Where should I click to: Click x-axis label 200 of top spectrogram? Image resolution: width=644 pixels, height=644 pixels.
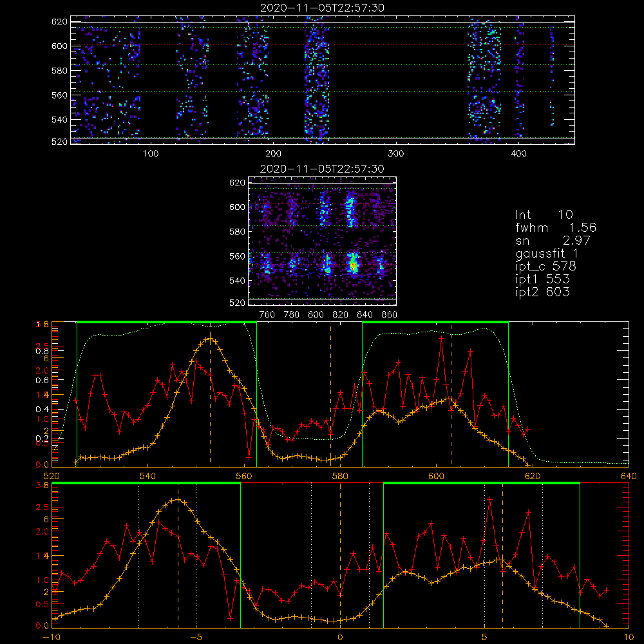pyautogui.click(x=273, y=154)
